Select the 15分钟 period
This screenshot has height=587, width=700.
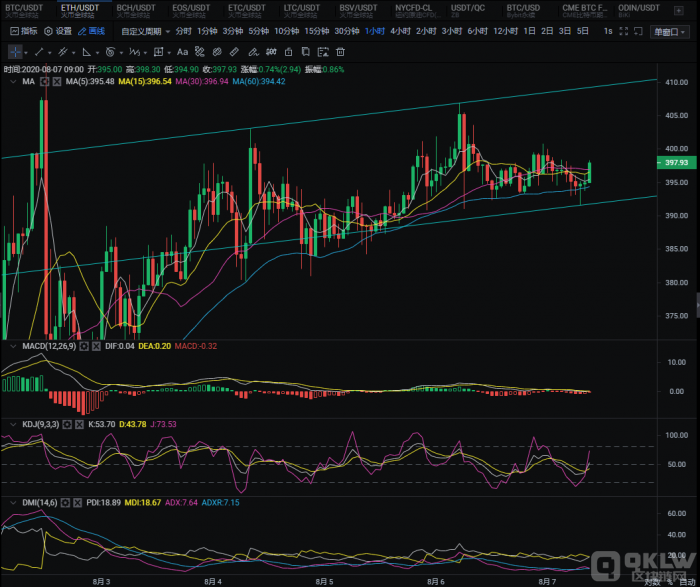click(x=317, y=31)
